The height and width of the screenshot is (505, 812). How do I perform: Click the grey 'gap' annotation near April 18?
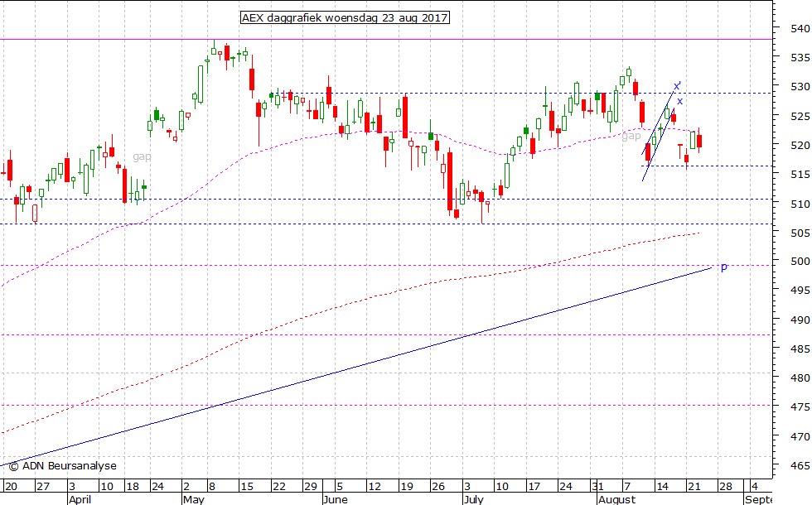tap(142, 156)
